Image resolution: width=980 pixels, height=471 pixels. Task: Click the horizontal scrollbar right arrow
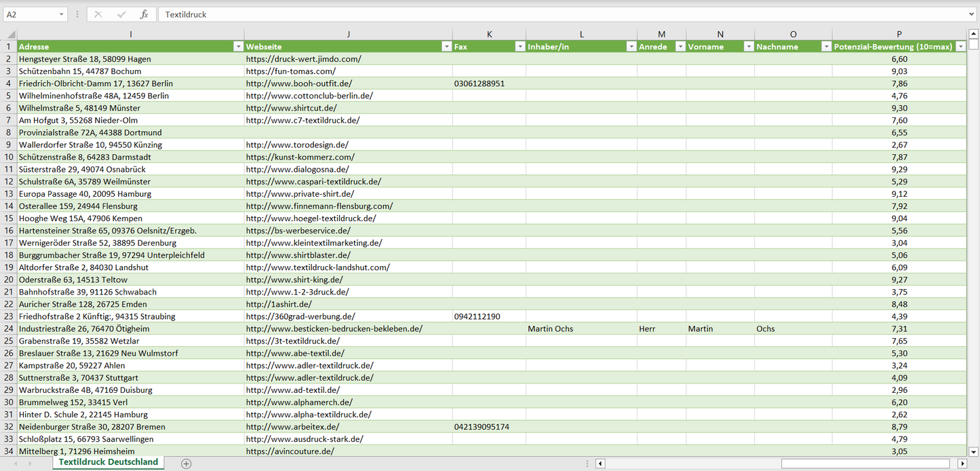click(961, 464)
